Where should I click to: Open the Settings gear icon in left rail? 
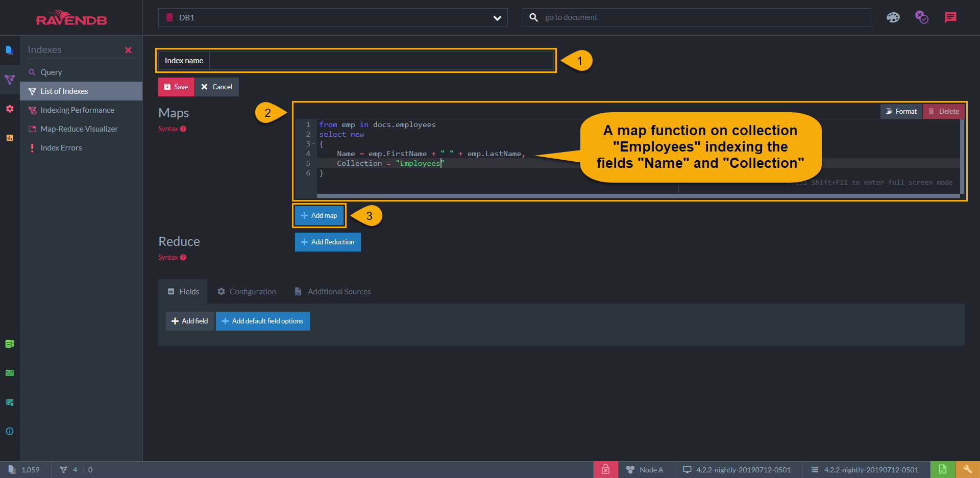10,109
